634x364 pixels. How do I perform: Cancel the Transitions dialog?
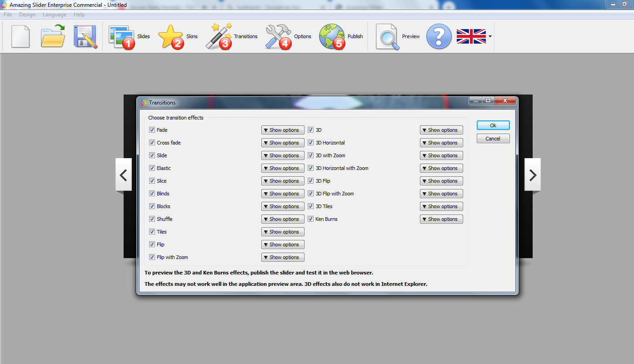pos(493,139)
